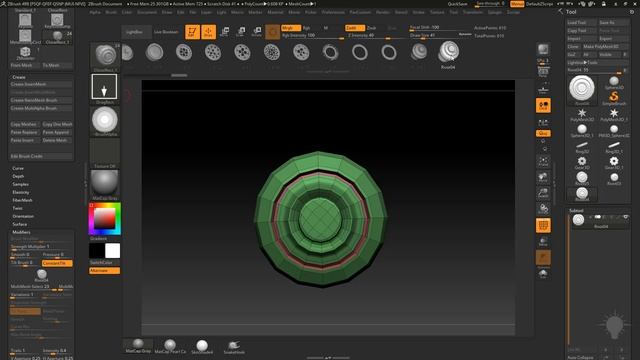Open the Transform menu

473,12
